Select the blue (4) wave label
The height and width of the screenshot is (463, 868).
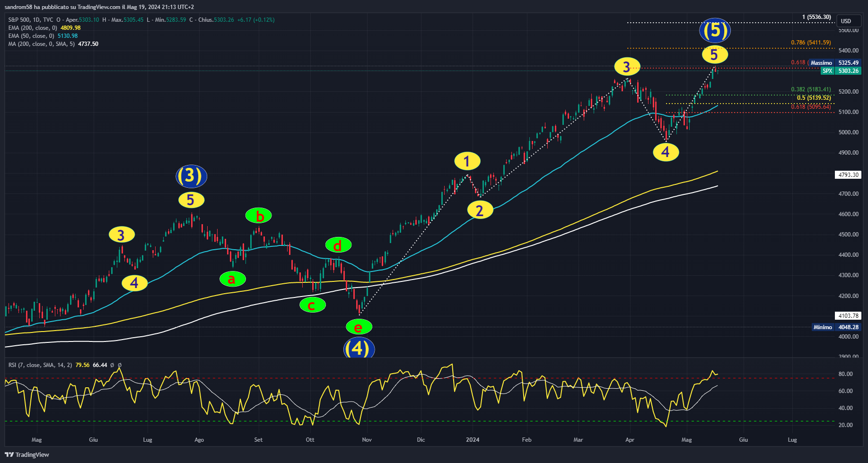click(x=359, y=348)
